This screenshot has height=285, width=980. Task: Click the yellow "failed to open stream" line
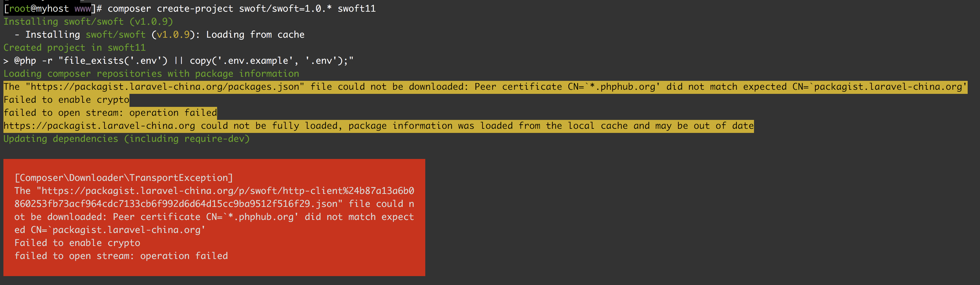click(110, 113)
